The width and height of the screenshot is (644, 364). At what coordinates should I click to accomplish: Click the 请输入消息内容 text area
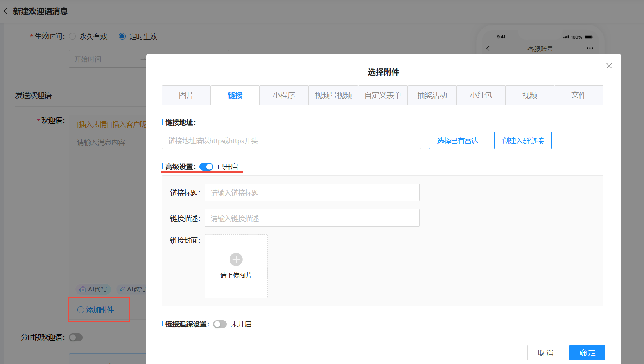[108, 207]
